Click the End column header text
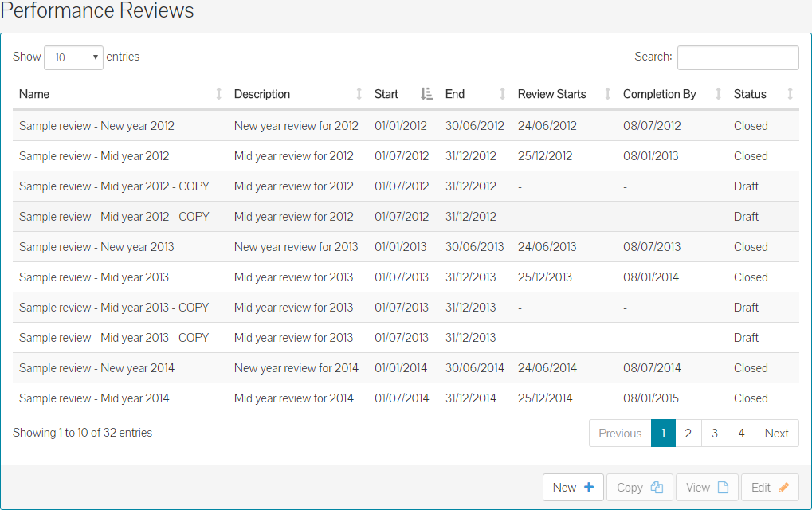812x510 pixels. (455, 94)
